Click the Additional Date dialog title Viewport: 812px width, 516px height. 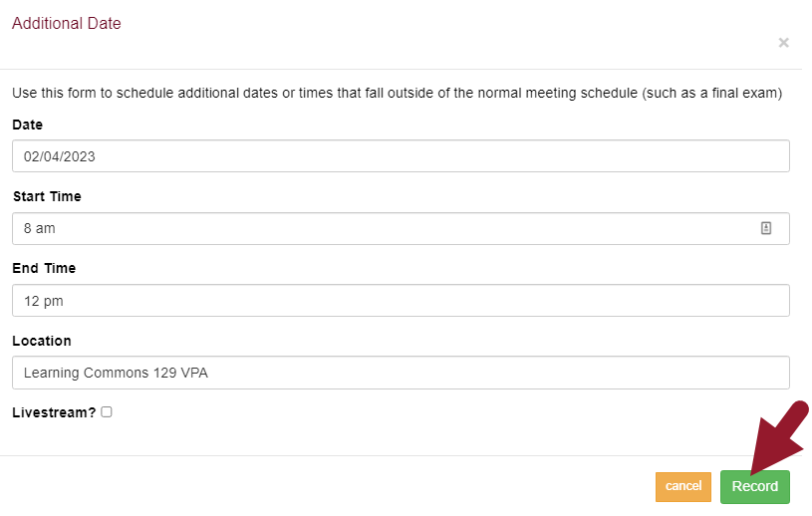pyautogui.click(x=67, y=24)
